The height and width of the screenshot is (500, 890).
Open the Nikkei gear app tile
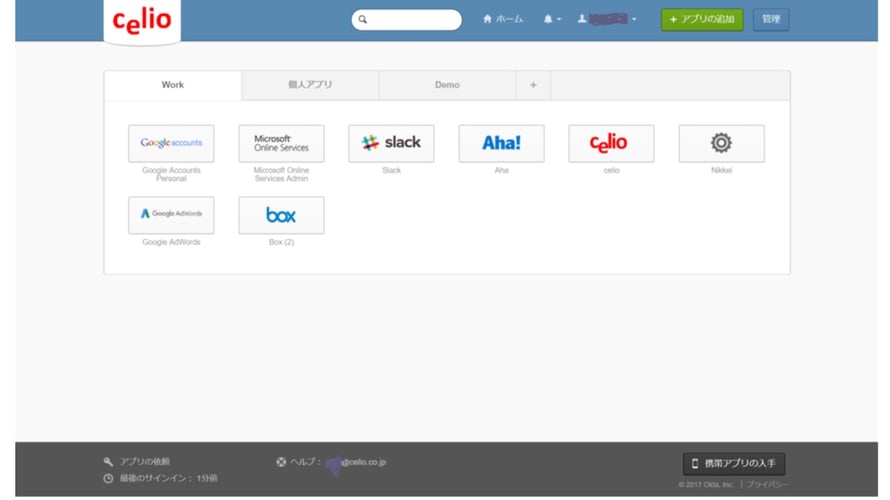tap(721, 144)
